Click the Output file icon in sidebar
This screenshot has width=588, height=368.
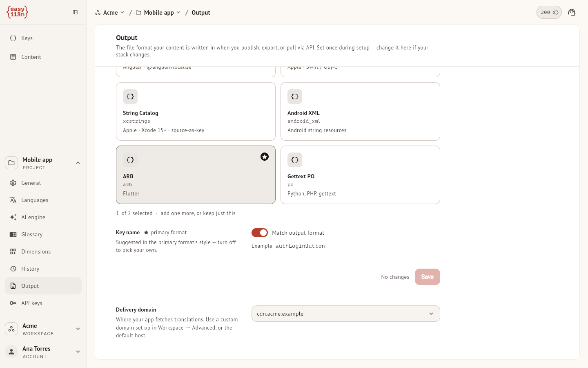pyautogui.click(x=13, y=286)
